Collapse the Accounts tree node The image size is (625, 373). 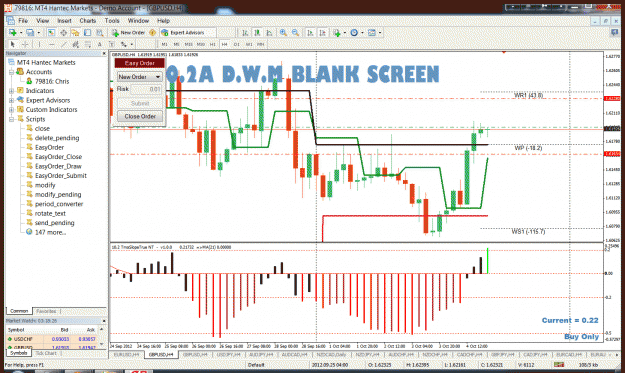pyautogui.click(x=12, y=72)
